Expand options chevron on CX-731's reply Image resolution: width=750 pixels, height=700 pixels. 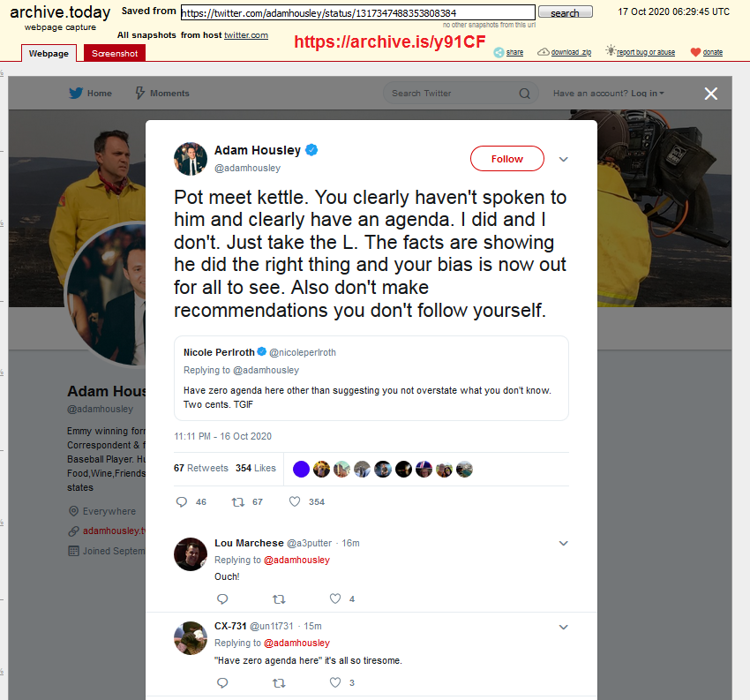564,627
